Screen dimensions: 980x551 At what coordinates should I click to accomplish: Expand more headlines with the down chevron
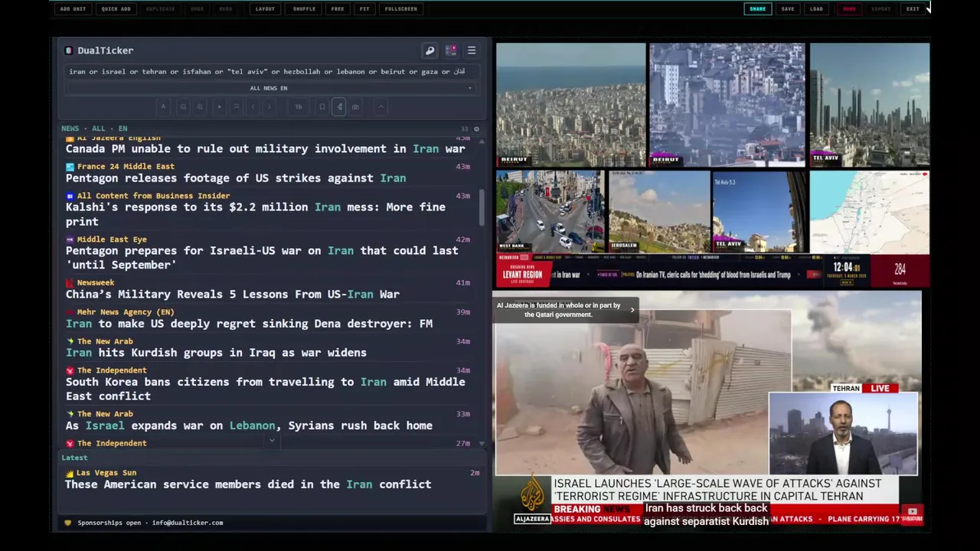272,441
